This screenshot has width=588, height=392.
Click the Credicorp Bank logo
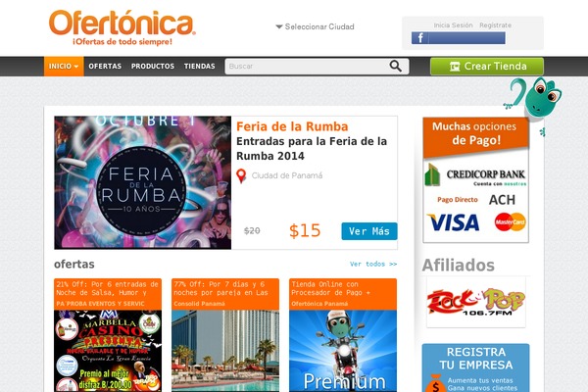click(475, 175)
